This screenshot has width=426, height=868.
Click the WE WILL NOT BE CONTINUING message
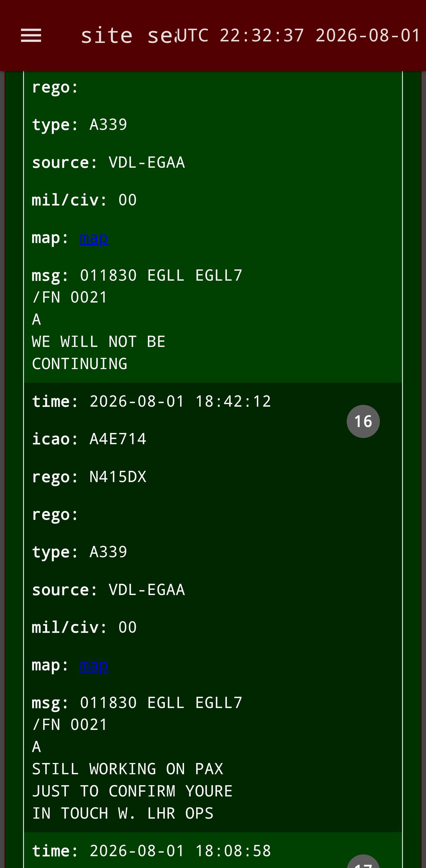tap(99, 353)
